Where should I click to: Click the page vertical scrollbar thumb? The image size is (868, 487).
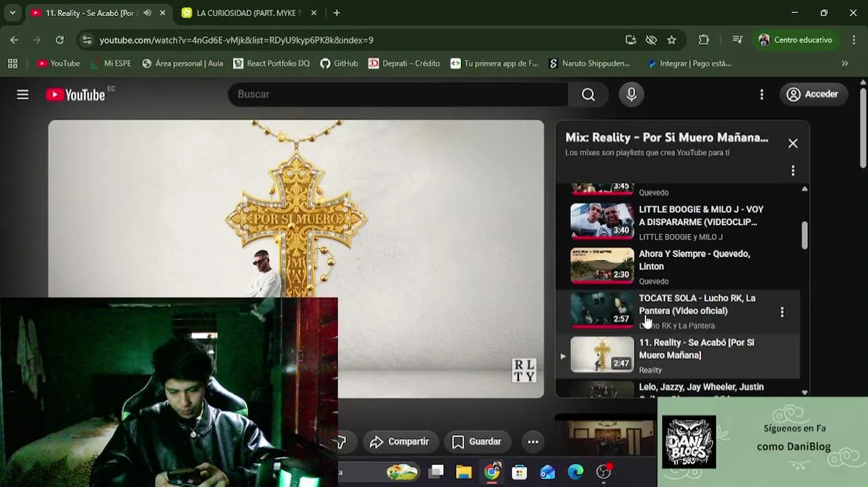(x=863, y=129)
